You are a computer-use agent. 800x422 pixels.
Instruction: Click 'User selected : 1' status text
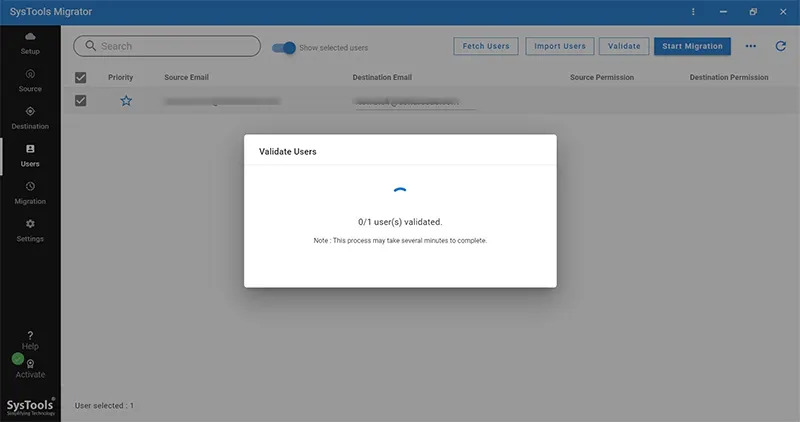click(x=104, y=406)
